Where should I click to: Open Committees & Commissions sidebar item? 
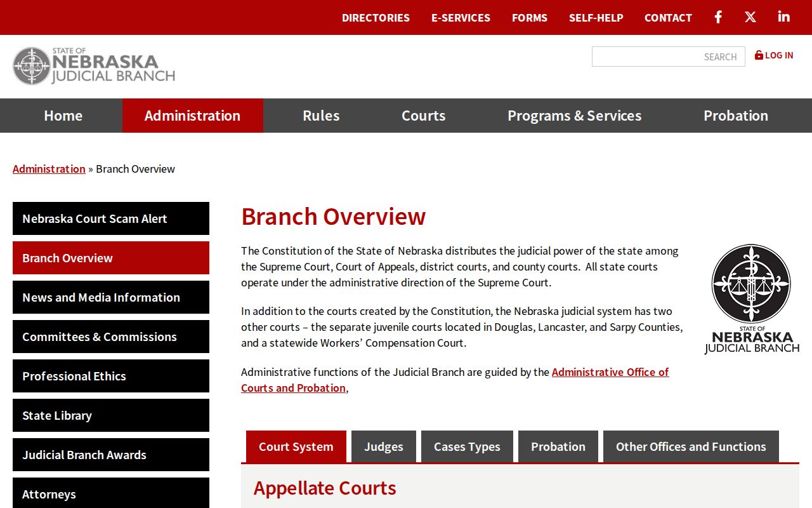pos(111,337)
